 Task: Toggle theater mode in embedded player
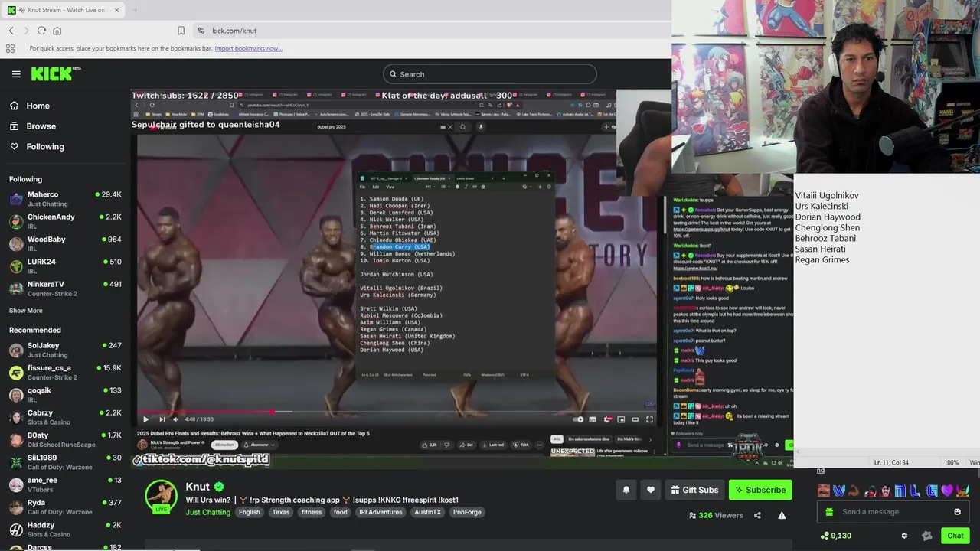[x=635, y=419]
